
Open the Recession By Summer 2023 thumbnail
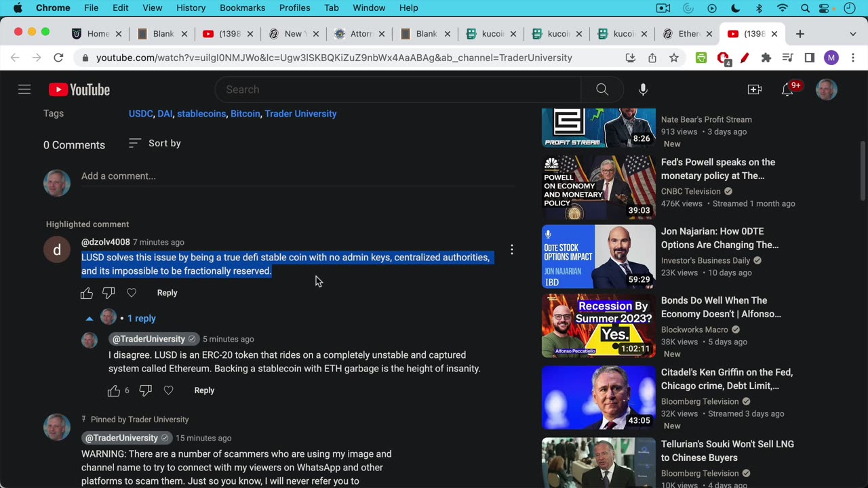click(x=599, y=325)
